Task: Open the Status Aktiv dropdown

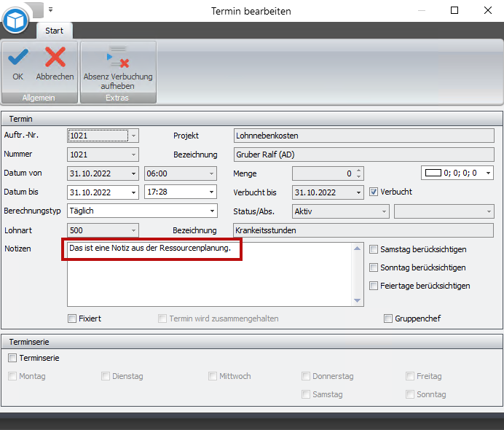Action: [384, 211]
